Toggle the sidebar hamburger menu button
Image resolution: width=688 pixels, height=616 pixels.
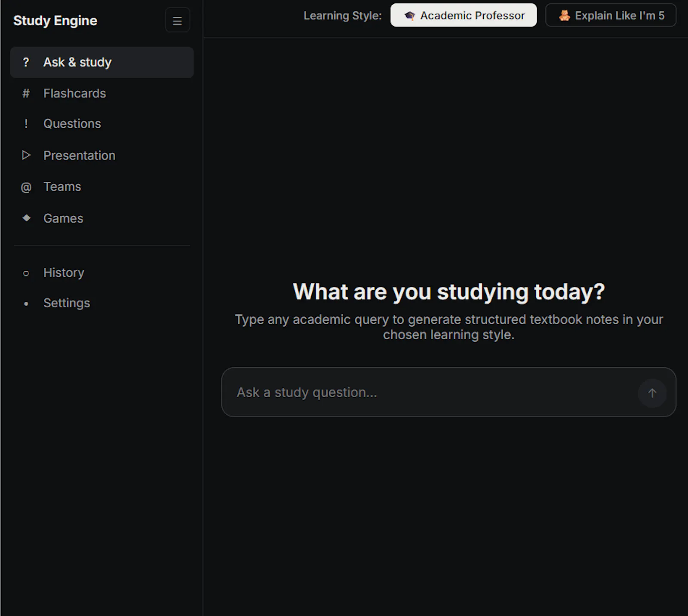click(177, 20)
